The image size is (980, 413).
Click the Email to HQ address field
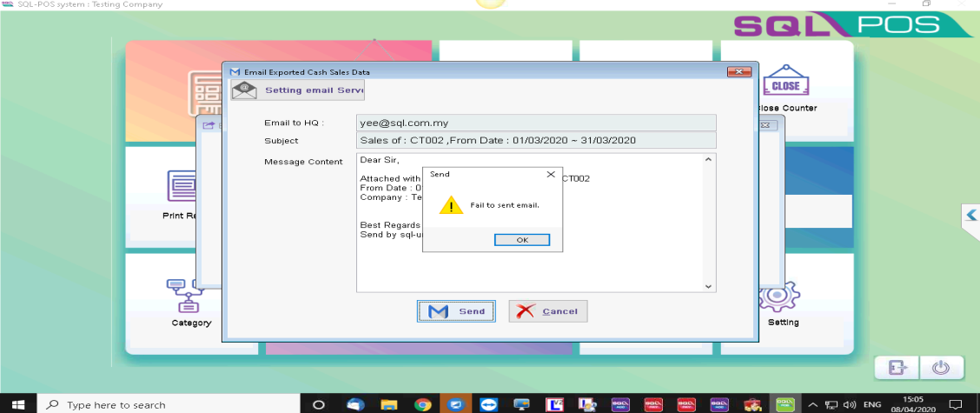(x=536, y=123)
